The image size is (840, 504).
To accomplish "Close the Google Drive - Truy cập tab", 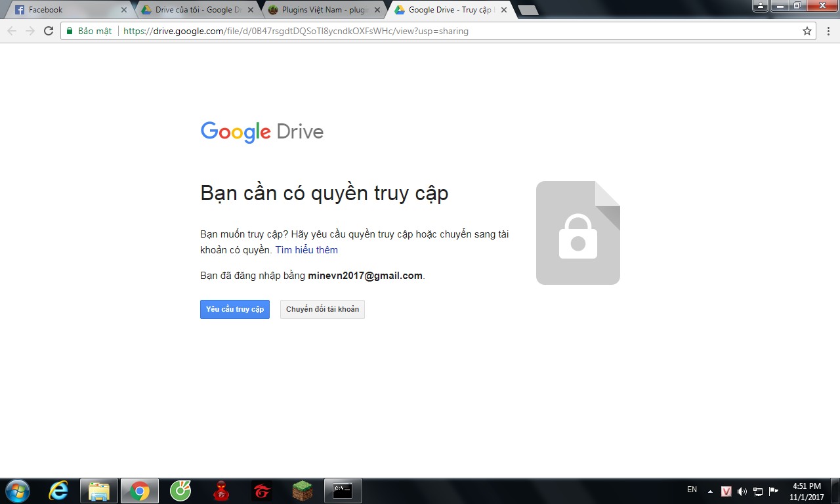I will (x=504, y=10).
